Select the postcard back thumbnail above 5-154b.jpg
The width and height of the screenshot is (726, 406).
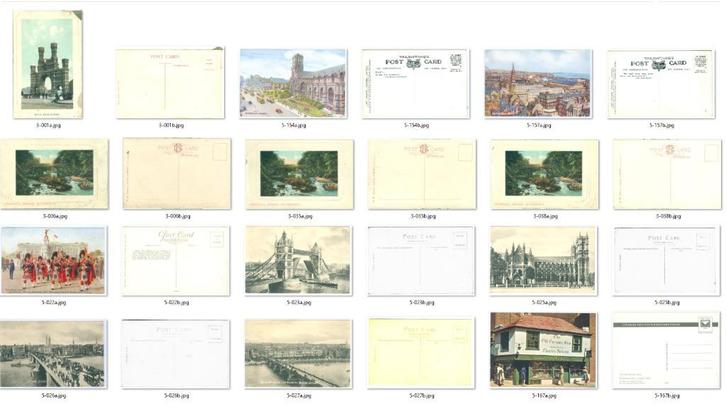(x=416, y=84)
